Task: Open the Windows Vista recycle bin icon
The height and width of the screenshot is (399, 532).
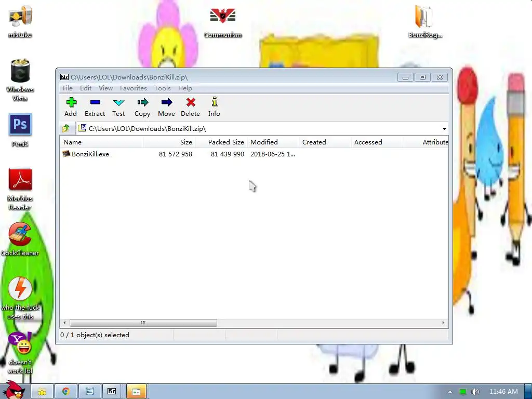Action: click(x=20, y=79)
